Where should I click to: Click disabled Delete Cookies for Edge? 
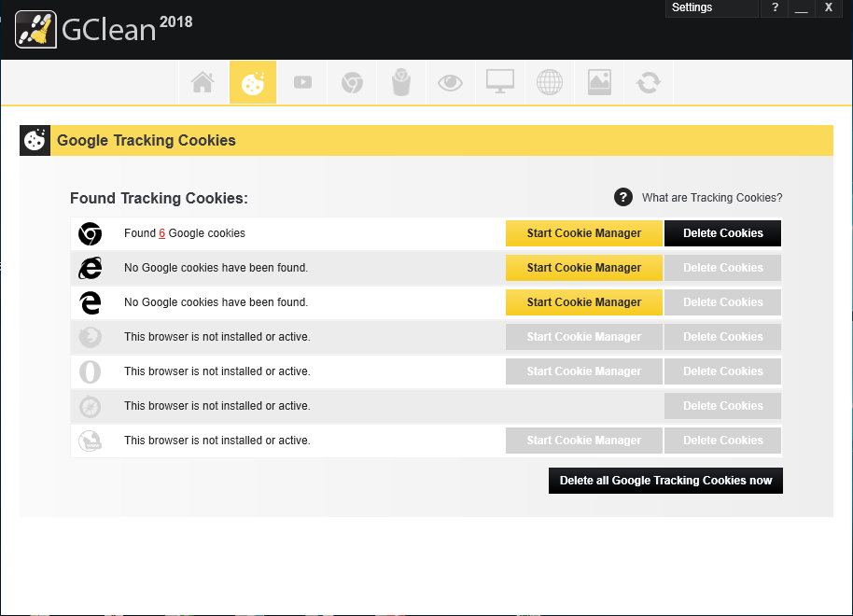click(723, 302)
